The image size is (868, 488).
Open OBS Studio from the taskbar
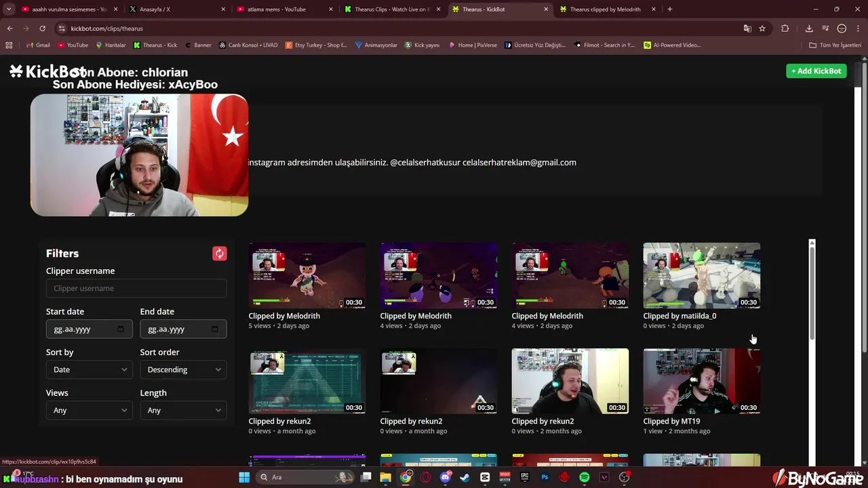625,477
